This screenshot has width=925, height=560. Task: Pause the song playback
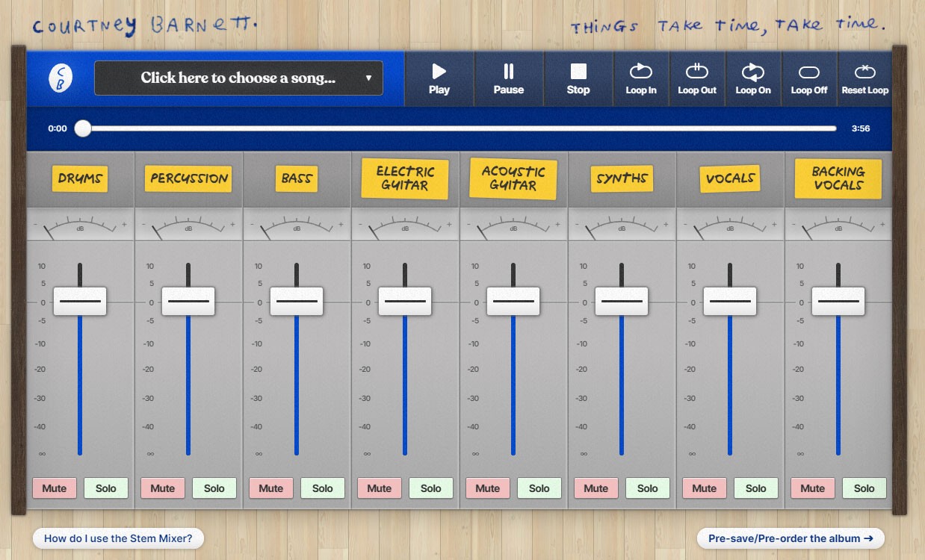click(x=509, y=78)
